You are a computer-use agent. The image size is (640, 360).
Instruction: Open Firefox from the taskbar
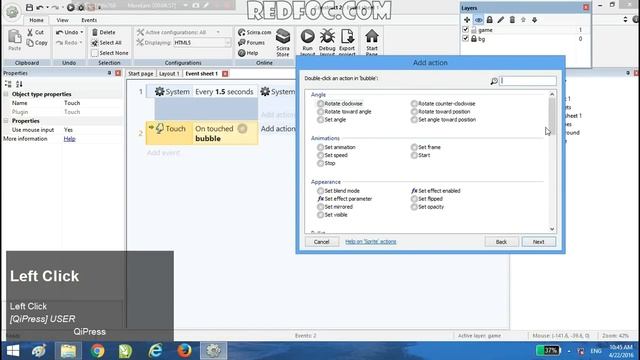click(184, 351)
